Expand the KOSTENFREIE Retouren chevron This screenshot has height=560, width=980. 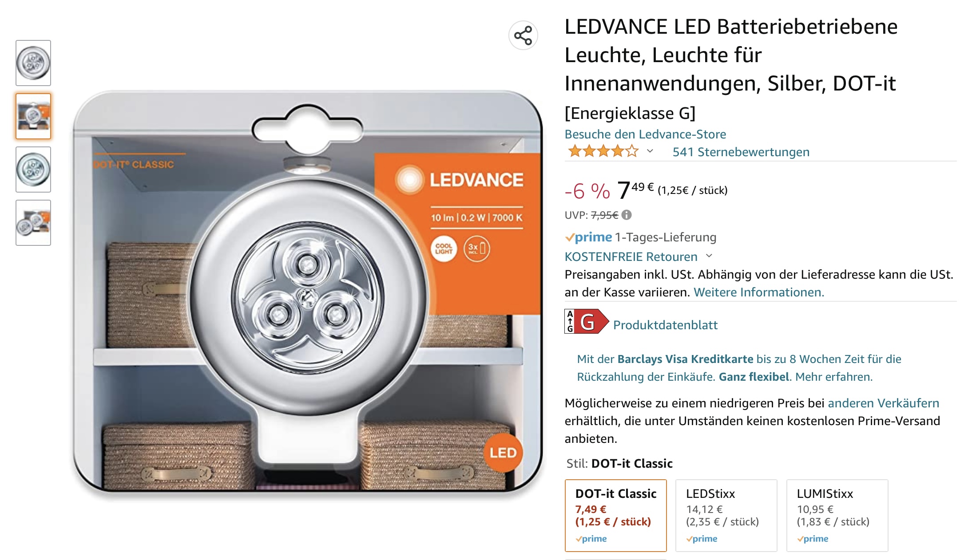tap(709, 256)
